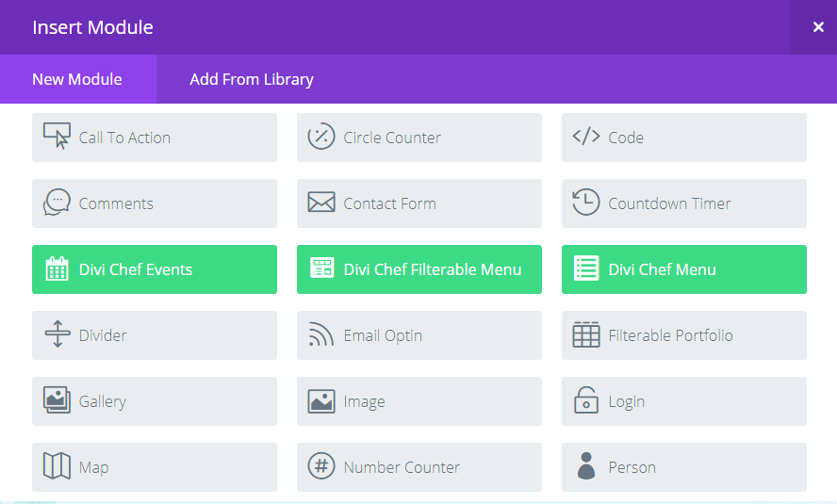
Task: Insert a Call To Action module
Action: [x=155, y=137]
